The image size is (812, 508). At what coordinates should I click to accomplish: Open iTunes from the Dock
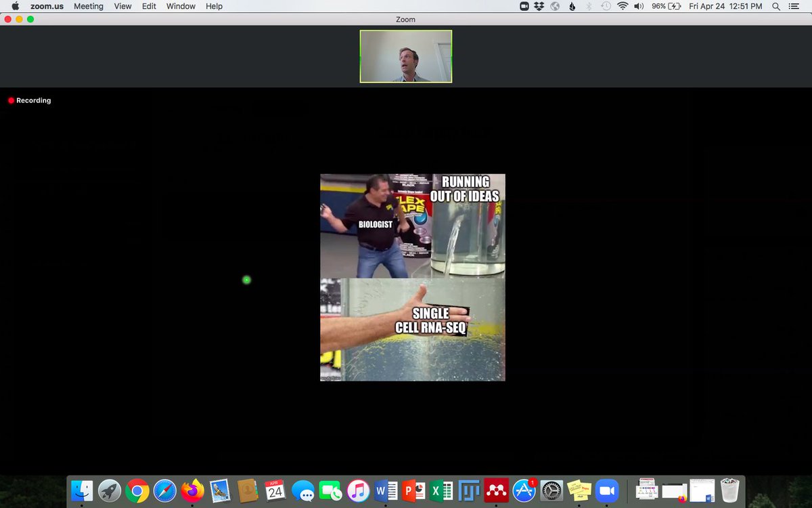tap(359, 490)
